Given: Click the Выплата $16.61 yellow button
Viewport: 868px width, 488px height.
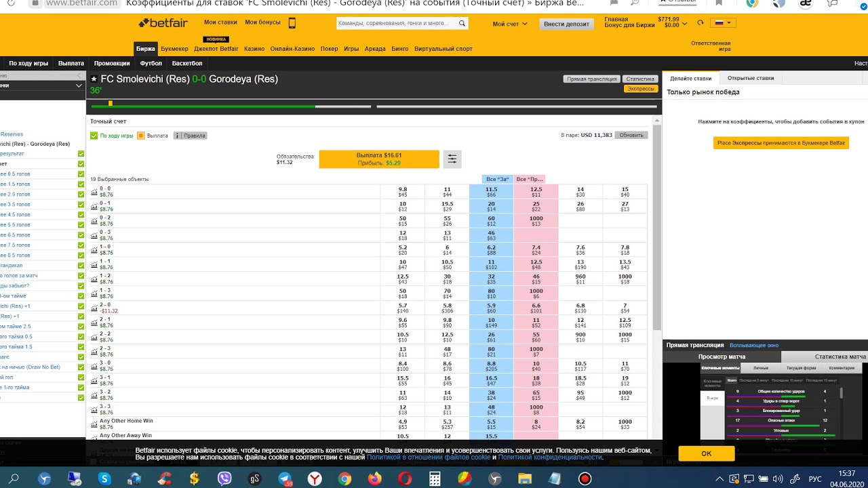Looking at the screenshot, I should coord(379,159).
